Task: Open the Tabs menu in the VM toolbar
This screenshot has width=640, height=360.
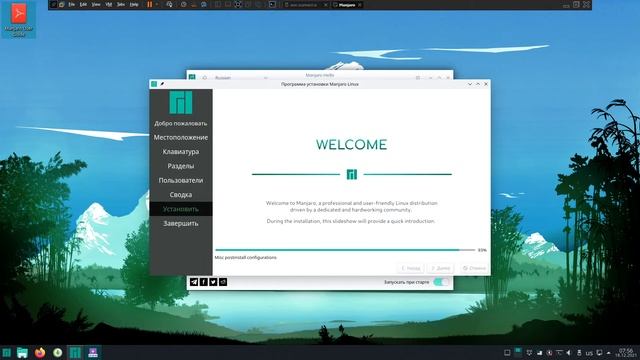Action: click(121, 5)
